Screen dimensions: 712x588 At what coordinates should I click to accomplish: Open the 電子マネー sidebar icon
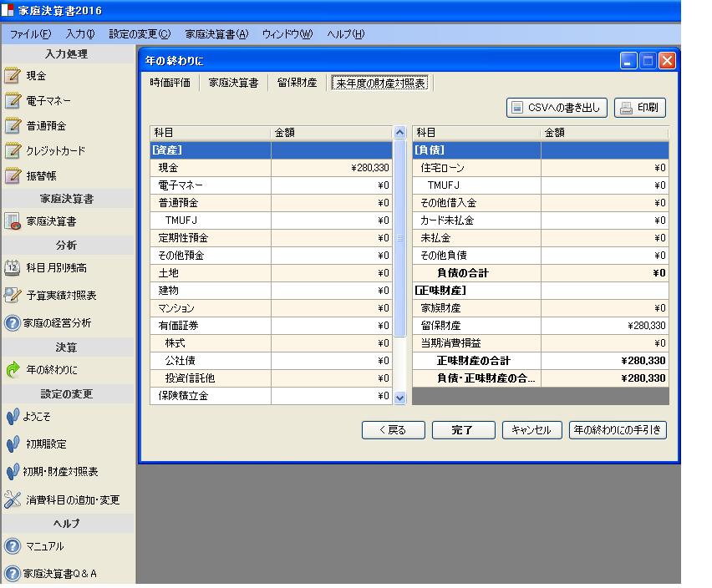(x=13, y=101)
